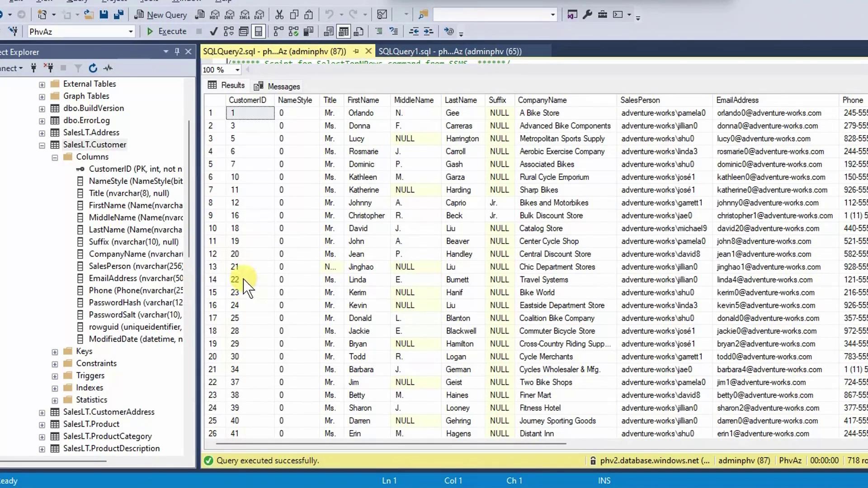Screen dimensions: 868x488
Task: Refresh the Object Explorer tree
Action: point(93,68)
